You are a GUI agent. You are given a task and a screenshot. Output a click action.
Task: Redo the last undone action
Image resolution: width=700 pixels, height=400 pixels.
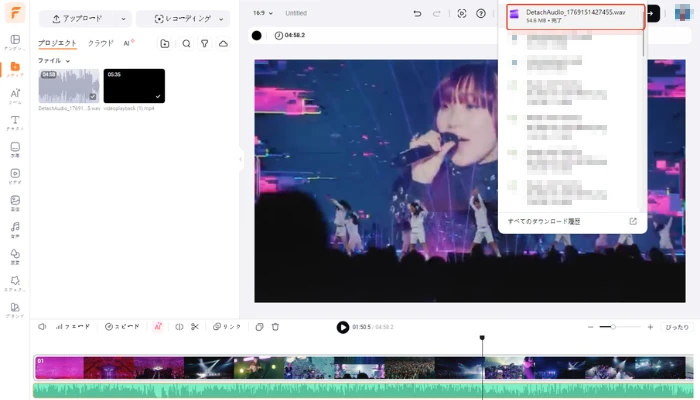click(x=436, y=13)
